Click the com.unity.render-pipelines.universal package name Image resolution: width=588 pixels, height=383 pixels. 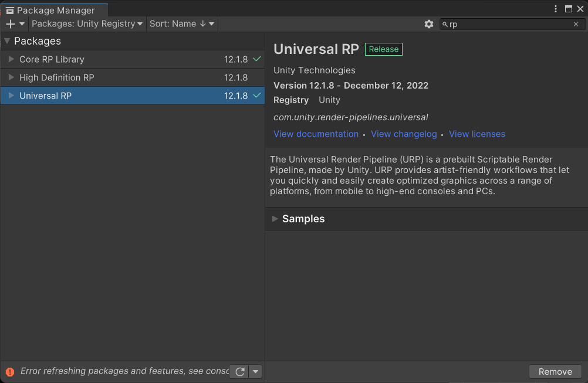pos(350,117)
